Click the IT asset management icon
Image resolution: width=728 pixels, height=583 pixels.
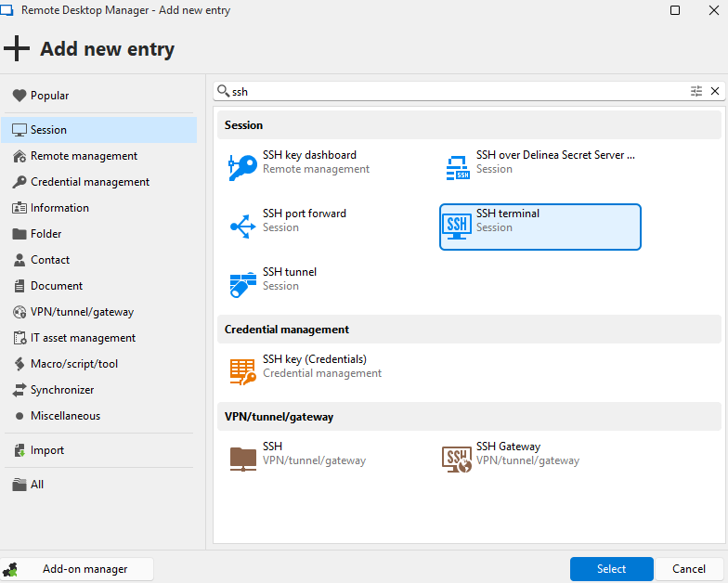pos(19,338)
